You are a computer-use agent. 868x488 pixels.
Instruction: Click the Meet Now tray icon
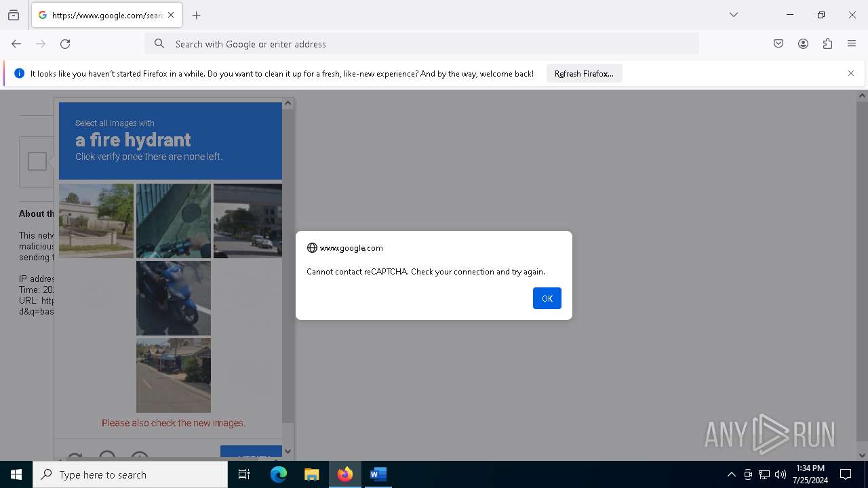[x=748, y=474]
